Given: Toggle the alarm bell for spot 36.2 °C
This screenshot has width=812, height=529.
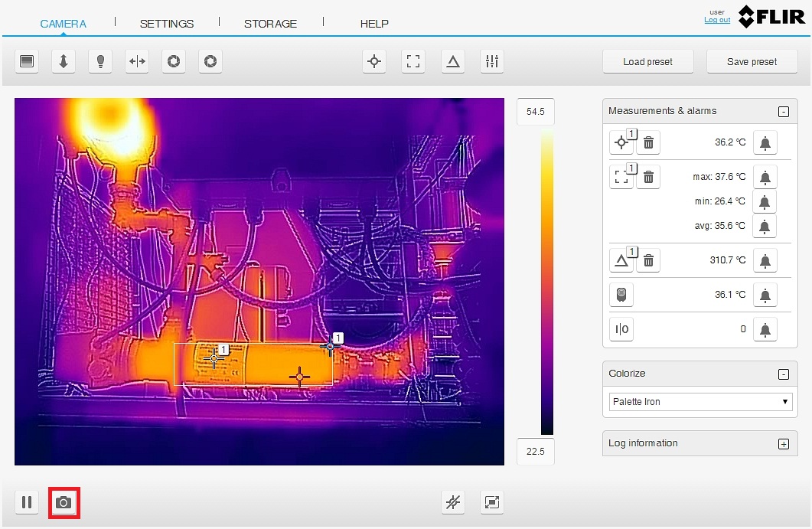Looking at the screenshot, I should (765, 142).
